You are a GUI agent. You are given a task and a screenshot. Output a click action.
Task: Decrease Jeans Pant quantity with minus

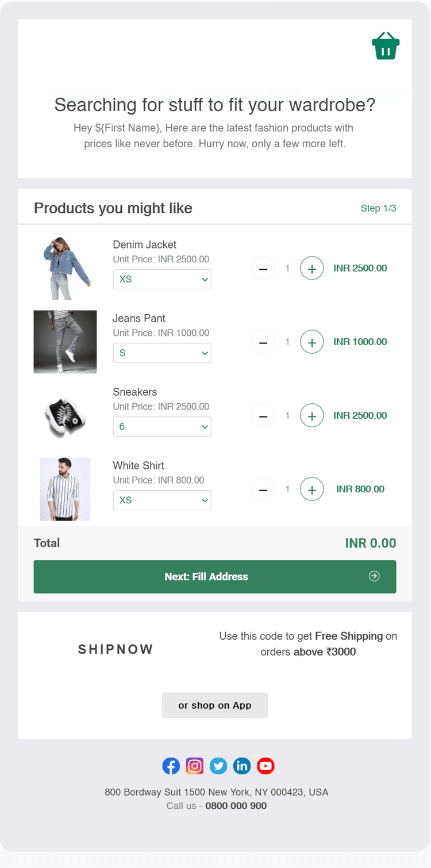click(263, 342)
